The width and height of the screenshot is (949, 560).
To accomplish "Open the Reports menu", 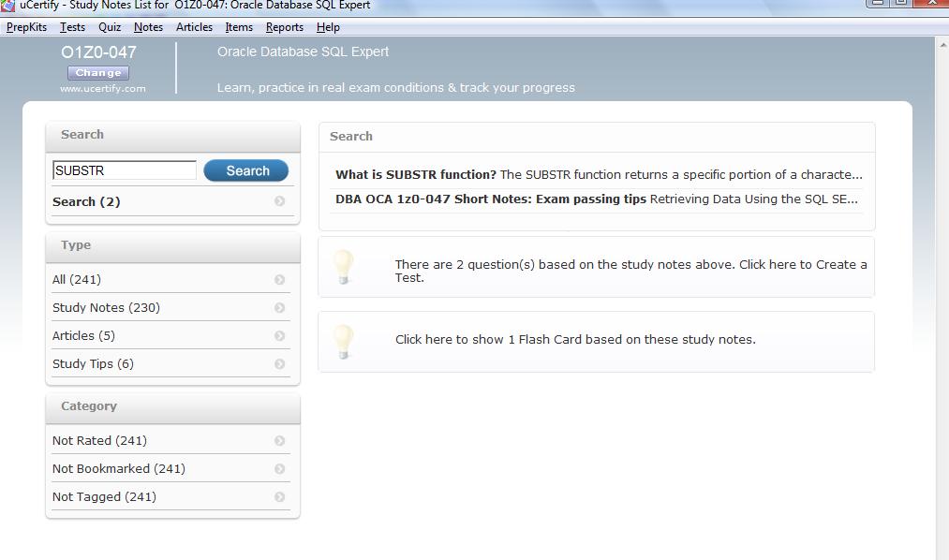I will tap(285, 27).
